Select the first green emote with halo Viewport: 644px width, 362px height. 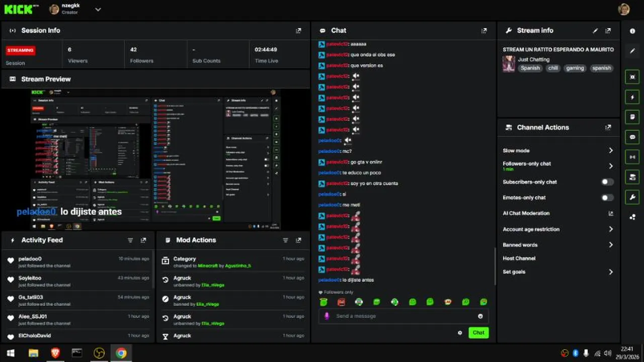click(324, 302)
